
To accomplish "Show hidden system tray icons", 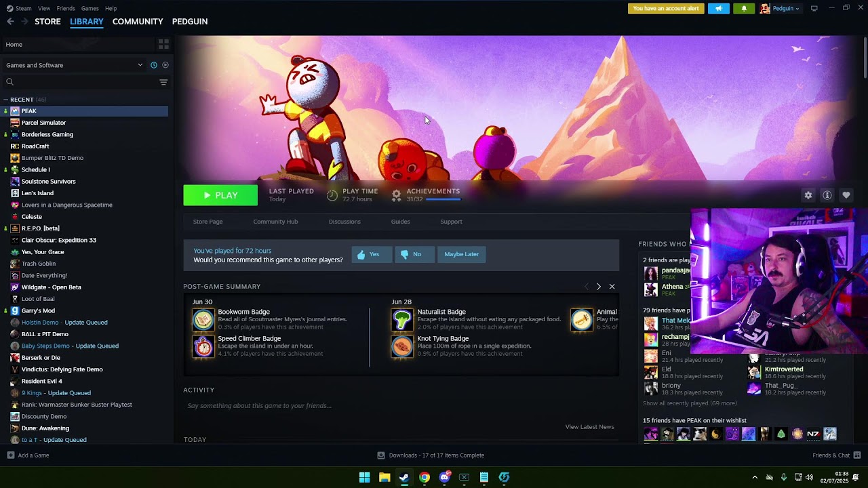I will tap(755, 477).
